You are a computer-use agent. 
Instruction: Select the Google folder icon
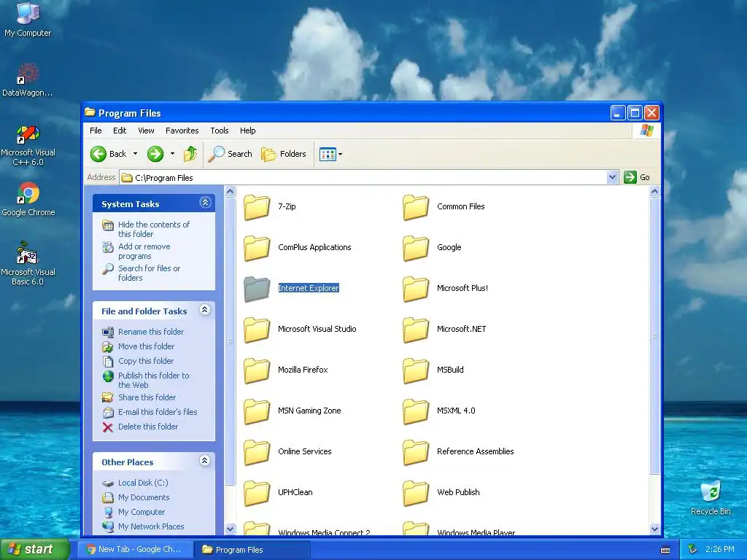tap(416, 249)
